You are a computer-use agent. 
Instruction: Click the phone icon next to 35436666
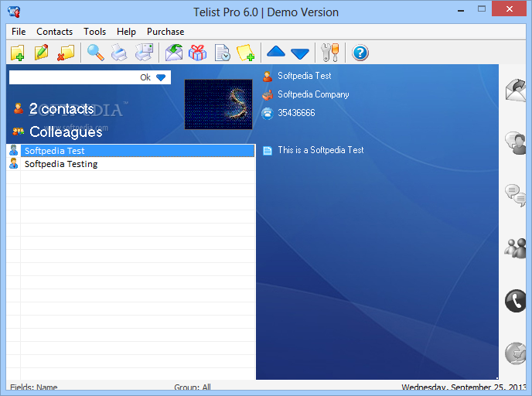268,114
